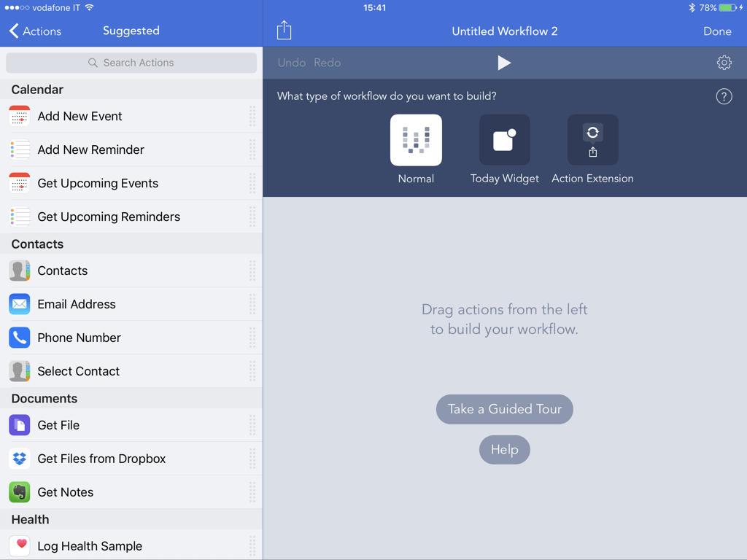Select Get Files from Dropbox icon
Image resolution: width=747 pixels, height=560 pixels.
pyautogui.click(x=20, y=459)
